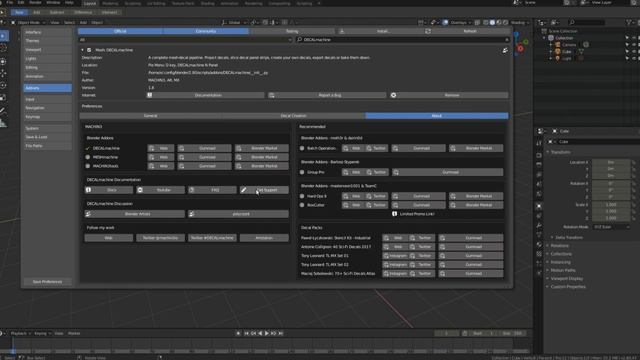The image size is (640, 360).
Task: Open the Docs info icon button
Action: tap(109, 190)
